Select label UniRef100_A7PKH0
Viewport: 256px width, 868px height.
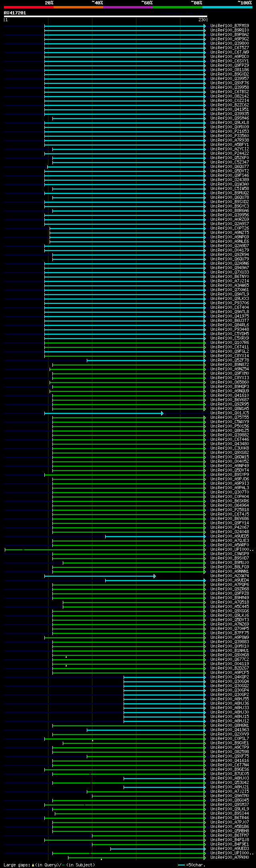click(x=230, y=858)
